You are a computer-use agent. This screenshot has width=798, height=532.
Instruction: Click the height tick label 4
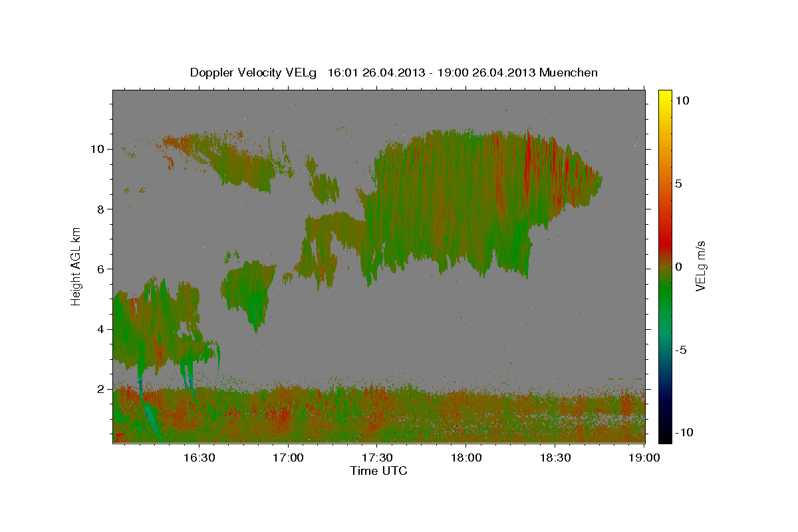point(100,329)
